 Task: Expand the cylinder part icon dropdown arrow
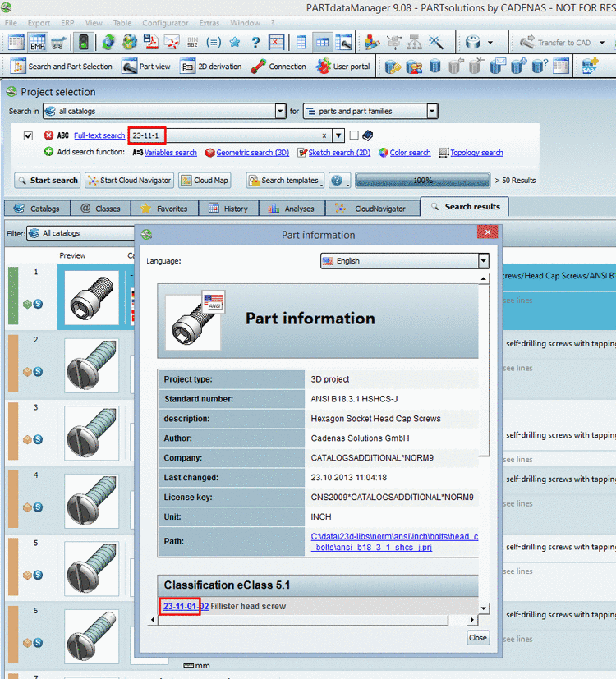pyautogui.click(x=490, y=43)
